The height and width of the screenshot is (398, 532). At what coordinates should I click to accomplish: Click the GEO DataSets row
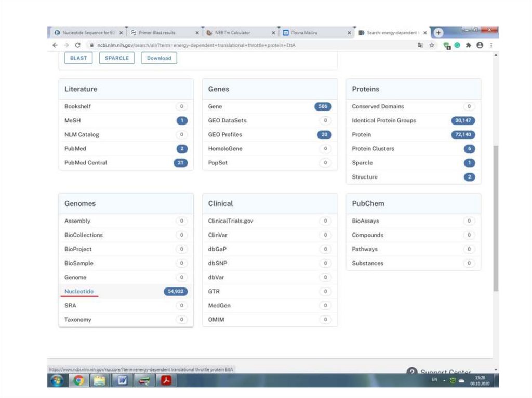(x=270, y=120)
